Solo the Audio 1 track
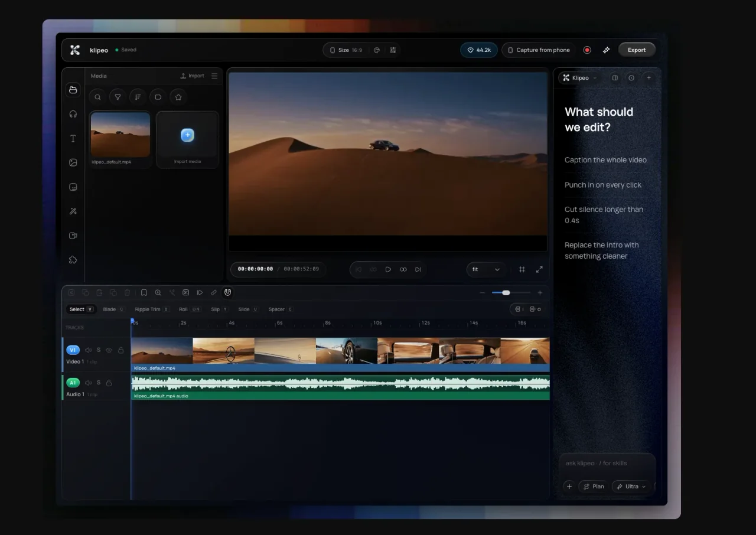 tap(99, 383)
